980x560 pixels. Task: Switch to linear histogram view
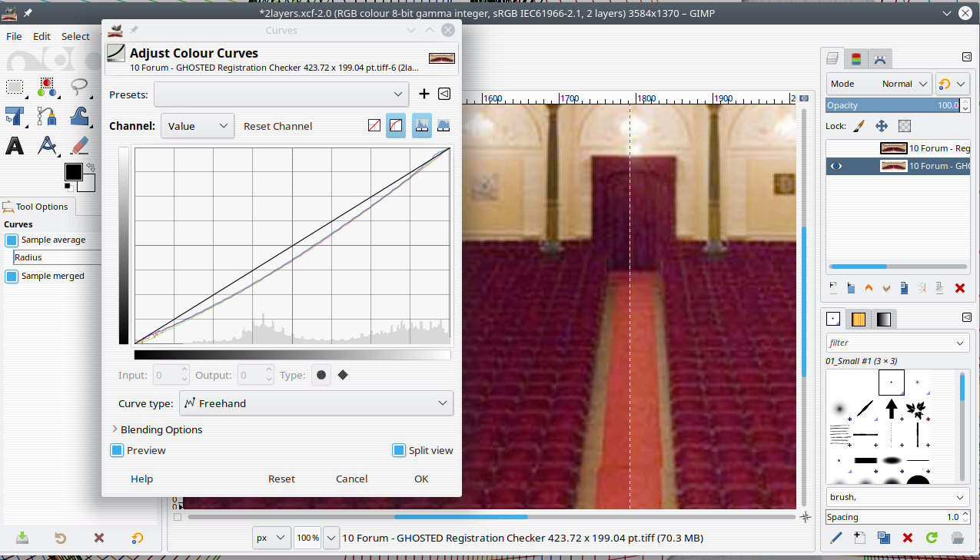pyautogui.click(x=422, y=126)
